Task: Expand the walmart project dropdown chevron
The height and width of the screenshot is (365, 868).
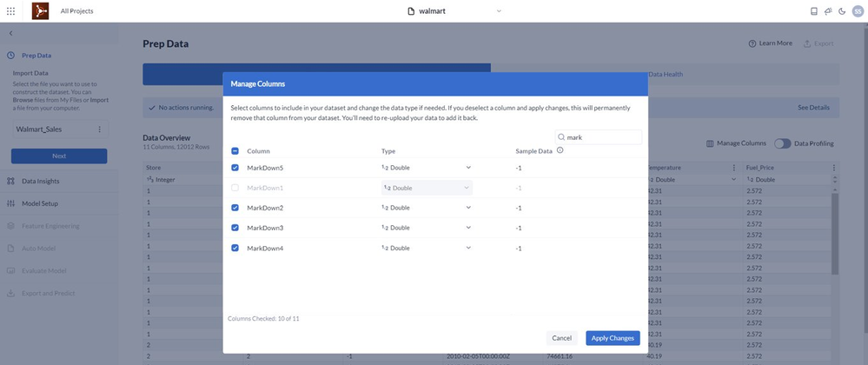Action: click(499, 11)
